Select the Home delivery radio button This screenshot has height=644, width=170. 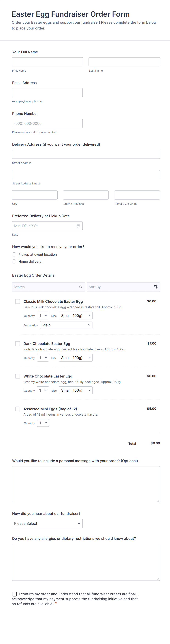point(14,262)
